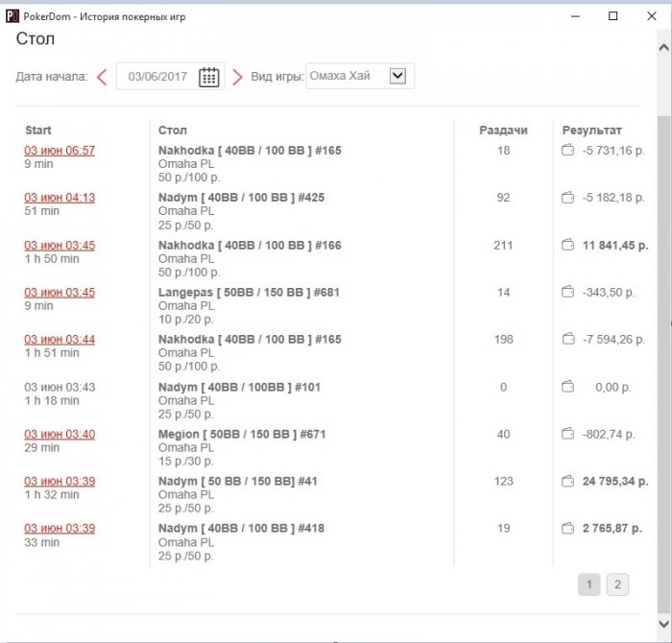672x643 pixels.
Task: Go to results page 2
Action: tap(617, 584)
